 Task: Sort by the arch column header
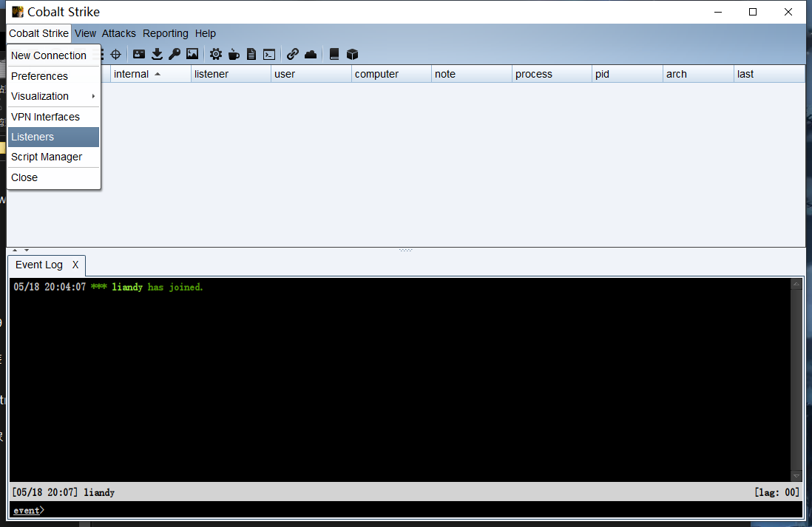pyautogui.click(x=698, y=74)
